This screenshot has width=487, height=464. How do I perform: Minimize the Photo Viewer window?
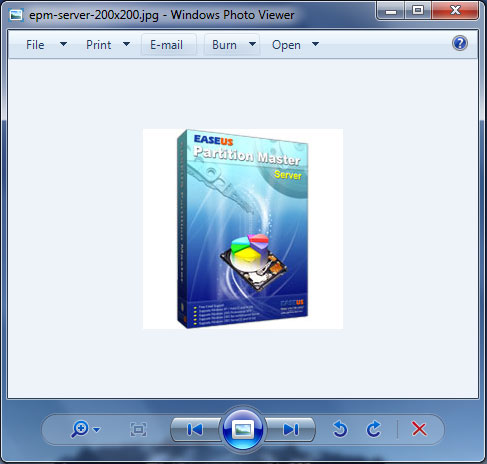pyautogui.click(x=391, y=10)
